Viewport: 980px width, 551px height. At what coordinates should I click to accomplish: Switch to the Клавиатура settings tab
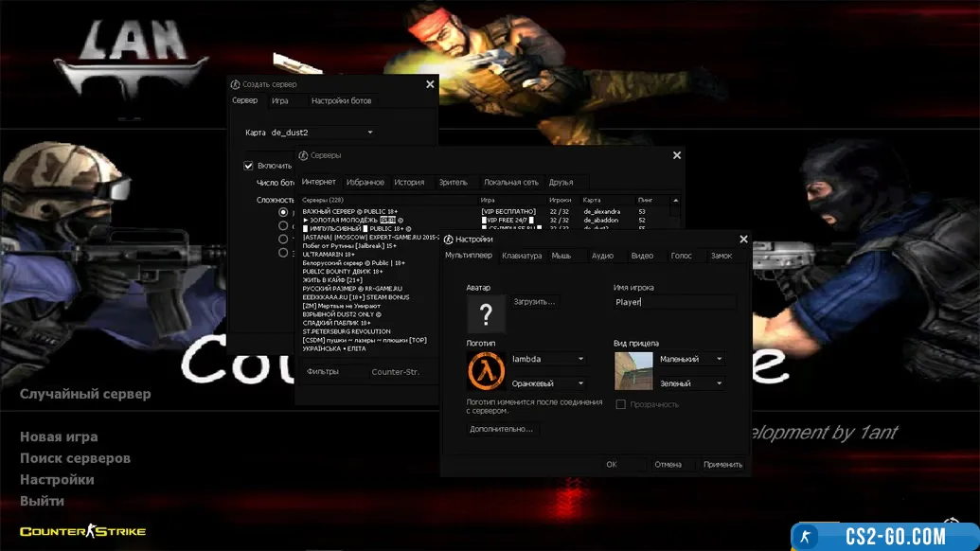(x=522, y=256)
